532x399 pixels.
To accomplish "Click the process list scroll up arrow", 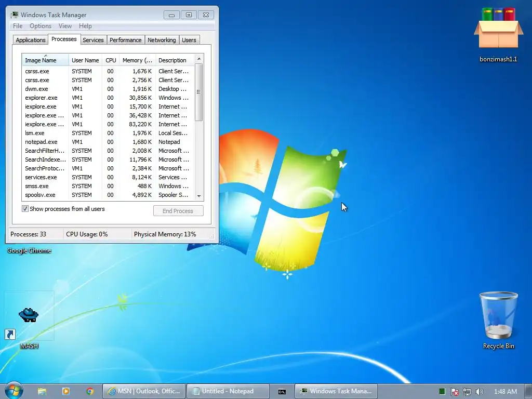I will tap(199, 59).
